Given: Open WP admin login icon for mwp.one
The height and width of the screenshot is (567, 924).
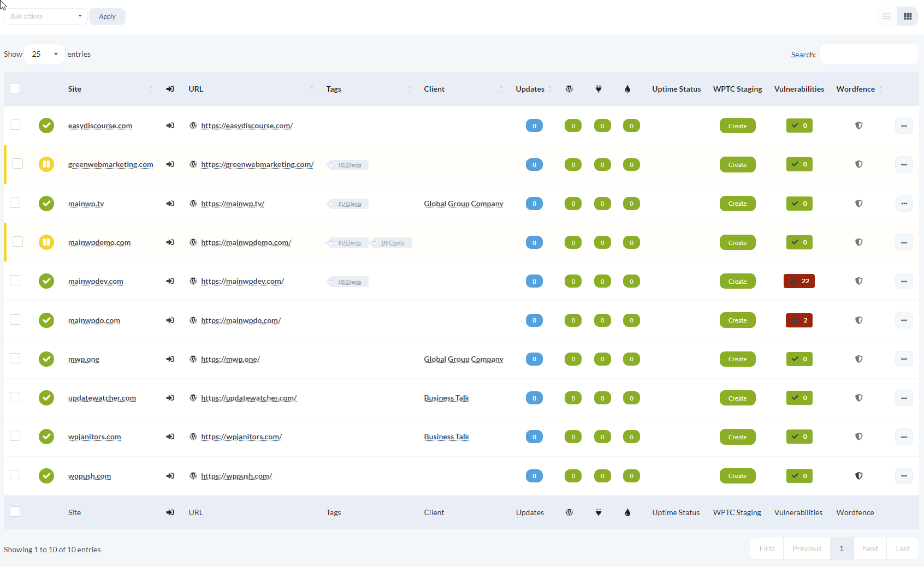Looking at the screenshot, I should tap(170, 359).
